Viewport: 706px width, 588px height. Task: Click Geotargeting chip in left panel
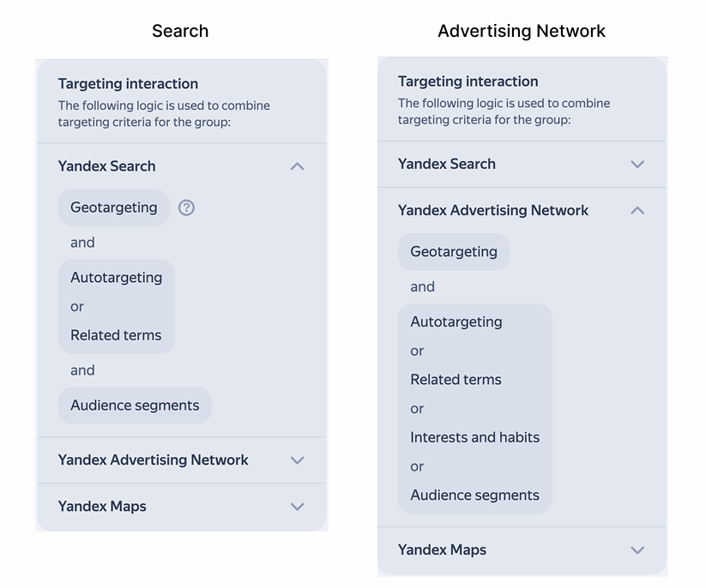(114, 207)
